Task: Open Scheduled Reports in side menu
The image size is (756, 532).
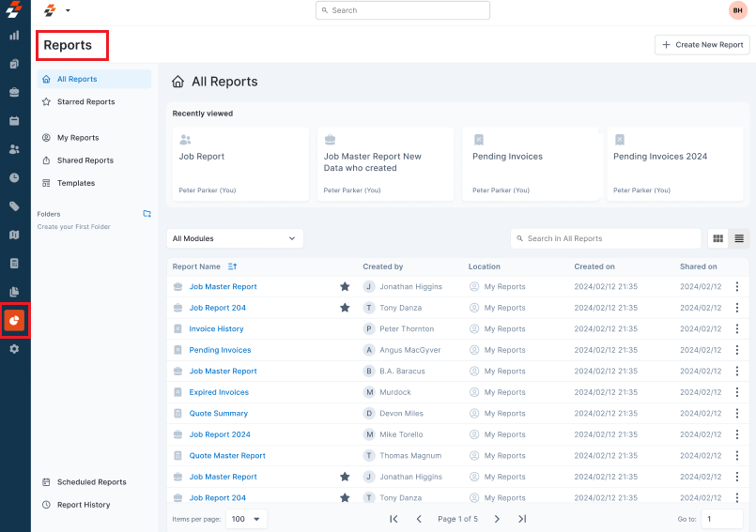Action: tap(94, 482)
